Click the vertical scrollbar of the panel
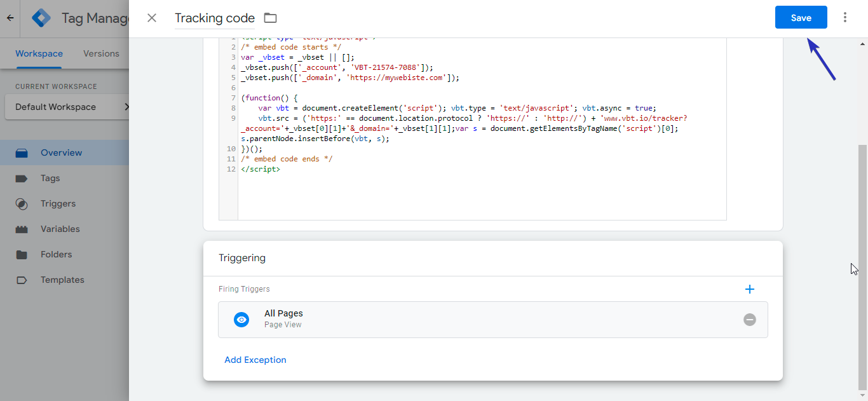 click(x=862, y=267)
